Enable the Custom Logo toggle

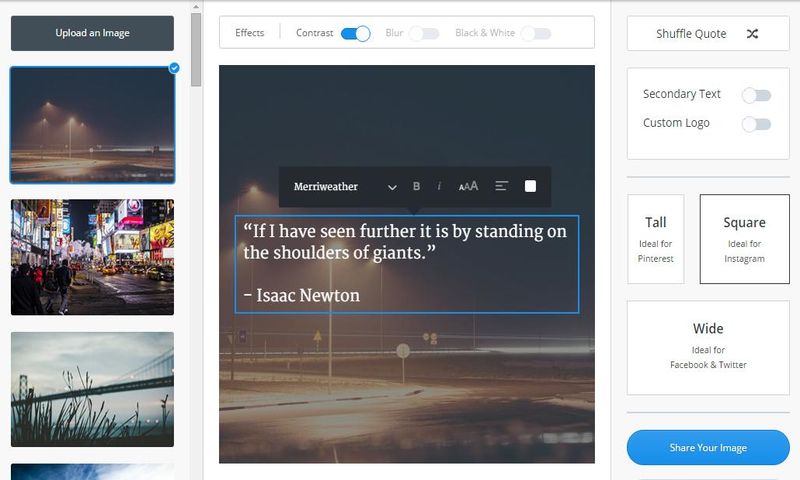pyautogui.click(x=756, y=124)
